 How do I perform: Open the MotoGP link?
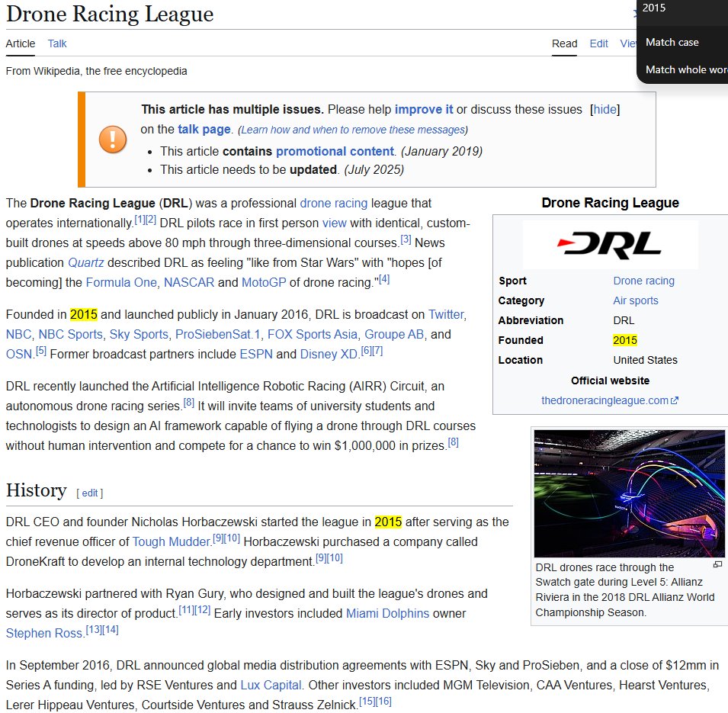tap(264, 282)
